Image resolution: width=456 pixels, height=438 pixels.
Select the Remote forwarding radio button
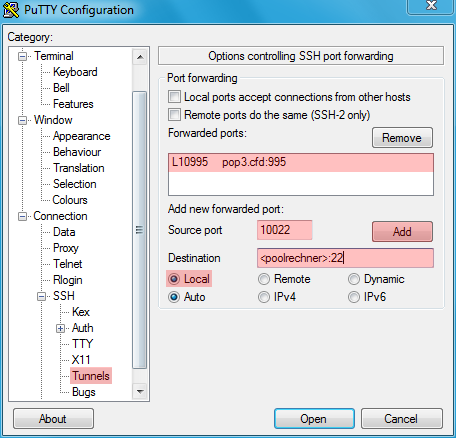coord(264,279)
